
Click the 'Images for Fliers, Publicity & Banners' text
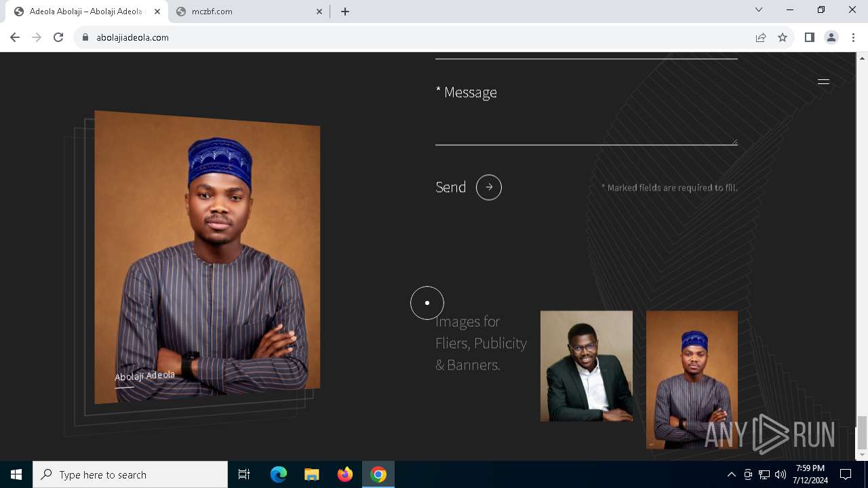coord(481,343)
